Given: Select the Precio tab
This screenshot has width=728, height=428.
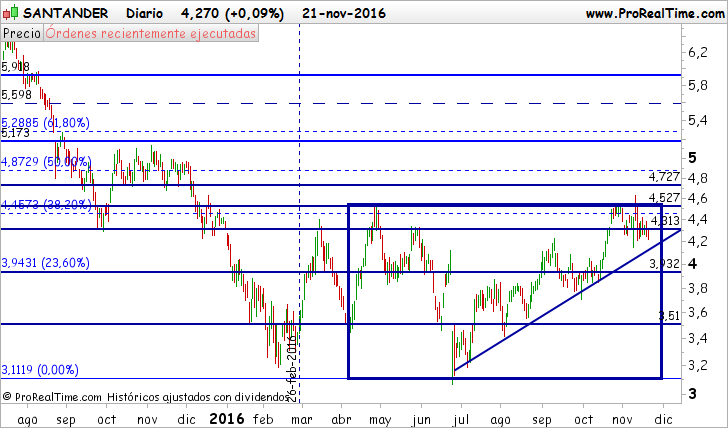Looking at the screenshot, I should tap(22, 33).
